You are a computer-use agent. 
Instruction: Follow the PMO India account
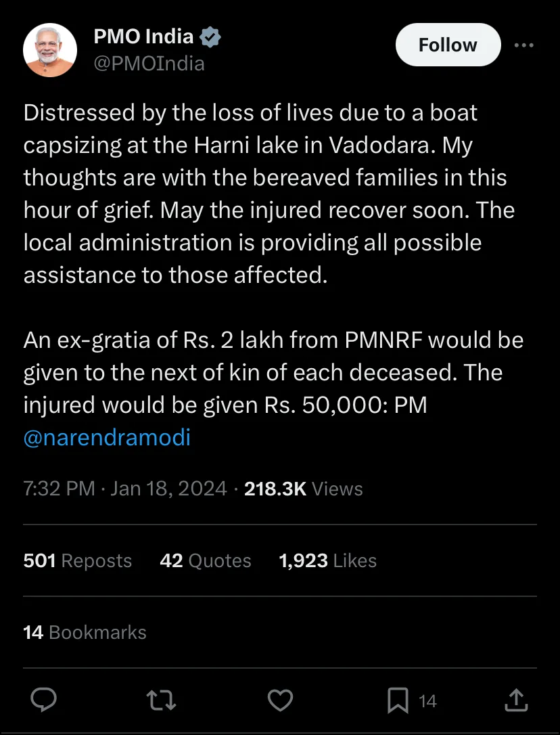point(448,45)
